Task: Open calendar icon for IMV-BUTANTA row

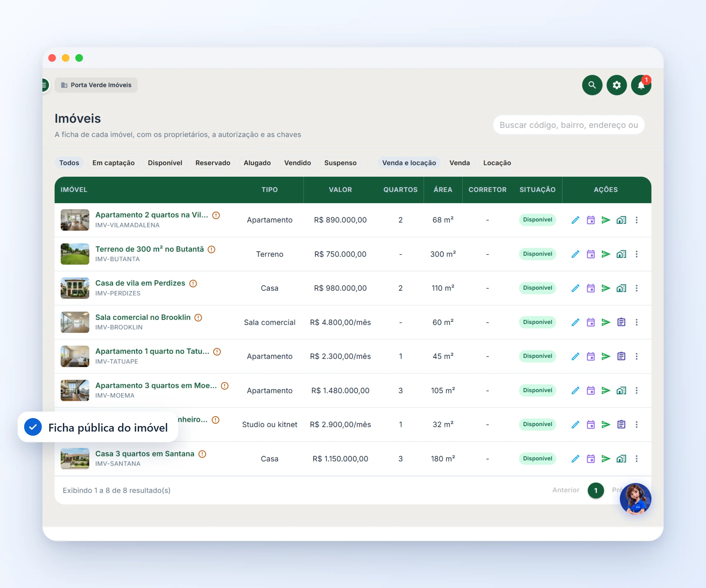Action: 590,254
